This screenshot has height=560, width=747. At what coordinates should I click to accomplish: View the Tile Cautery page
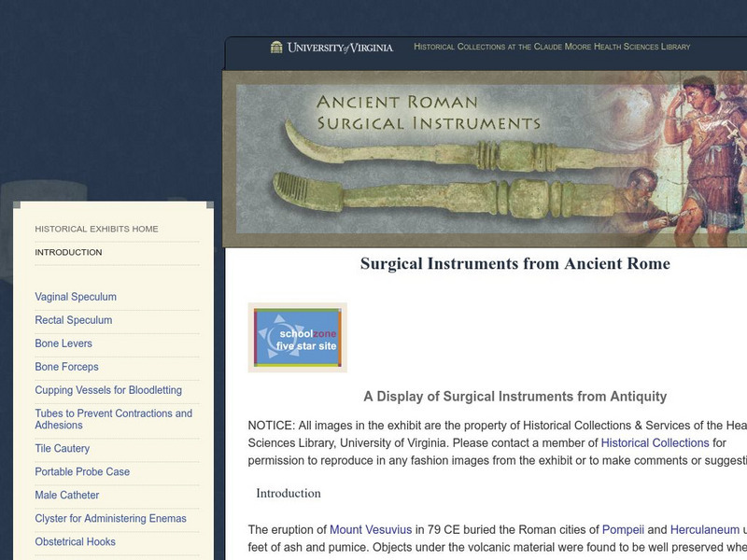coord(62,449)
